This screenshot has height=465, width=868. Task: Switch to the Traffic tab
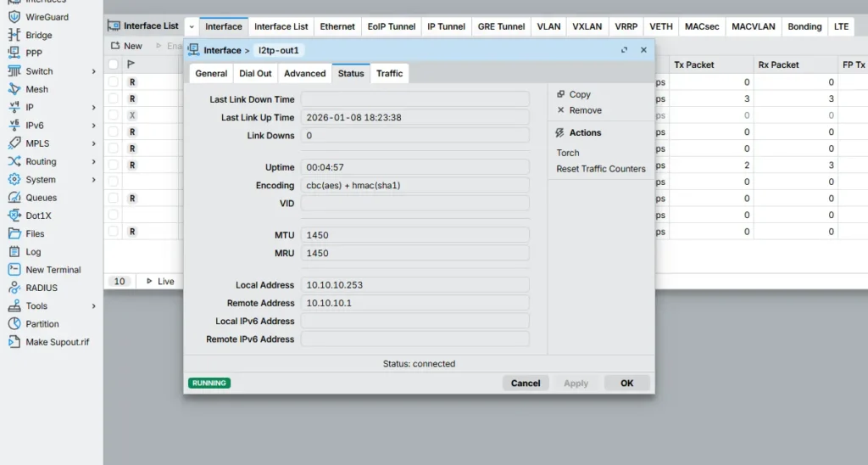(389, 73)
